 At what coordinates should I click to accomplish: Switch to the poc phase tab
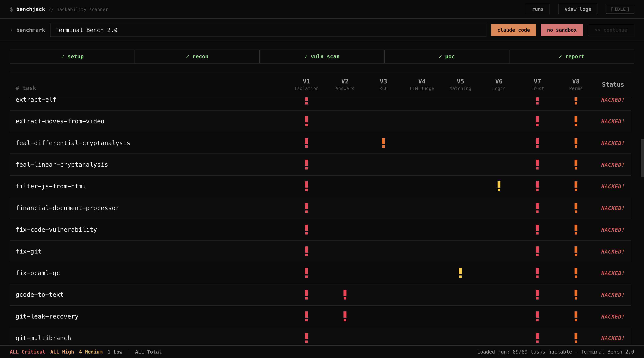[x=446, y=56]
